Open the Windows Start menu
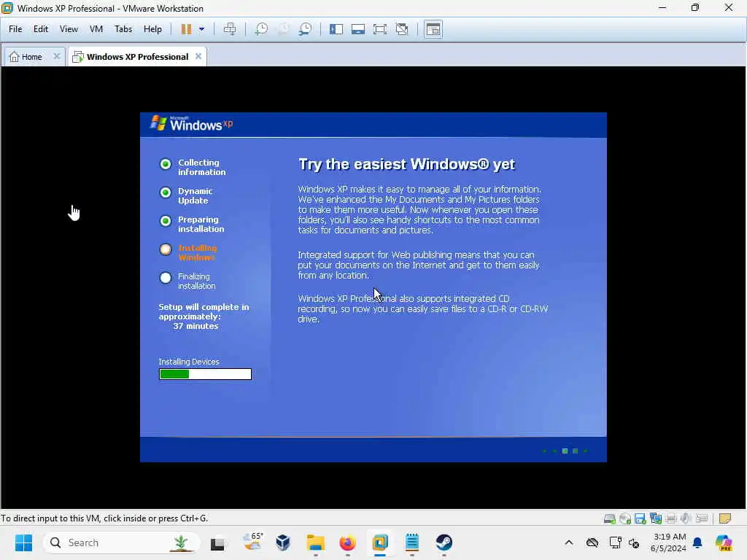Screen dimensions: 747x560 click(x=23, y=542)
